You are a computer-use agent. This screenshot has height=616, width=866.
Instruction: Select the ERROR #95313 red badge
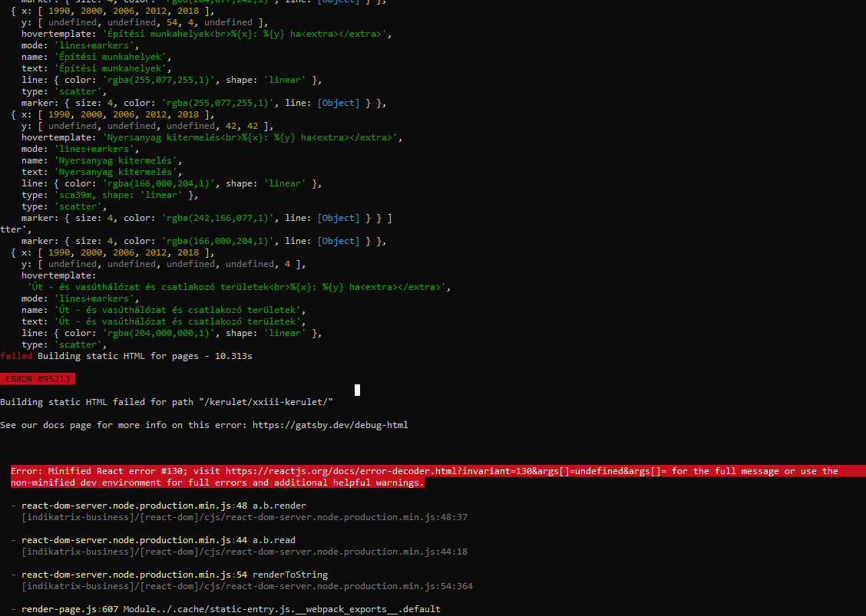pos(38,378)
